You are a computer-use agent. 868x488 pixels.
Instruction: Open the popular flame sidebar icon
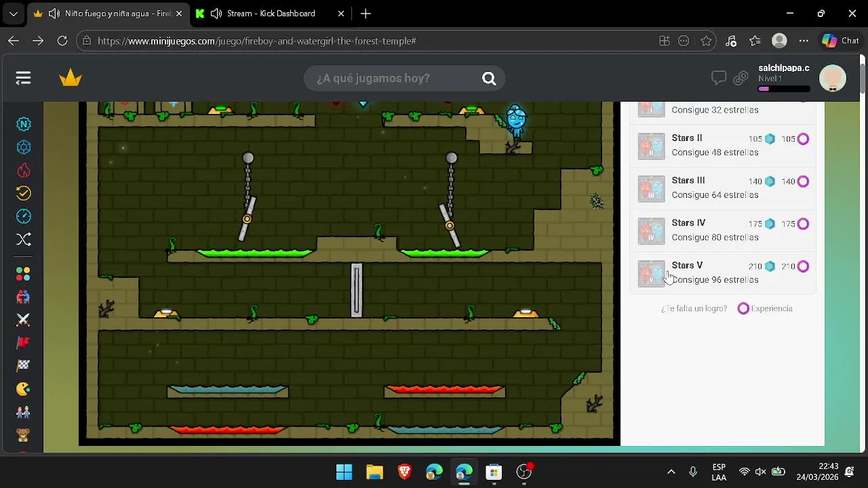[24, 170]
